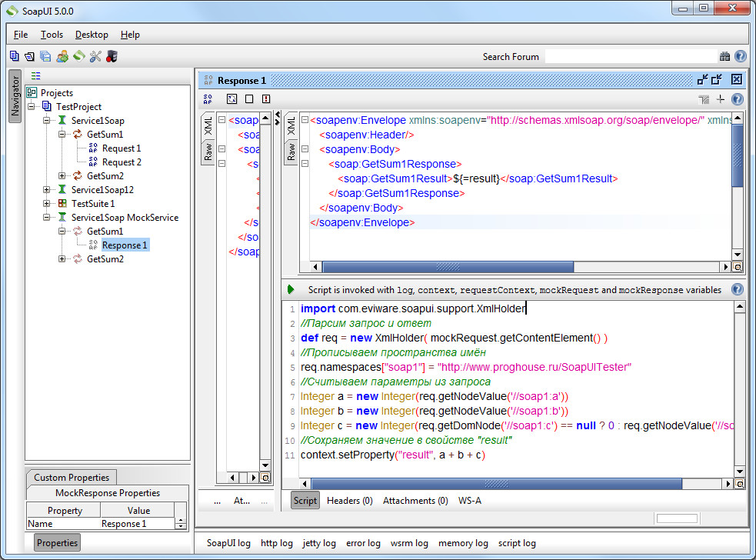This screenshot has height=560, width=756.
Task: Select the Script tab
Action: [x=305, y=501]
